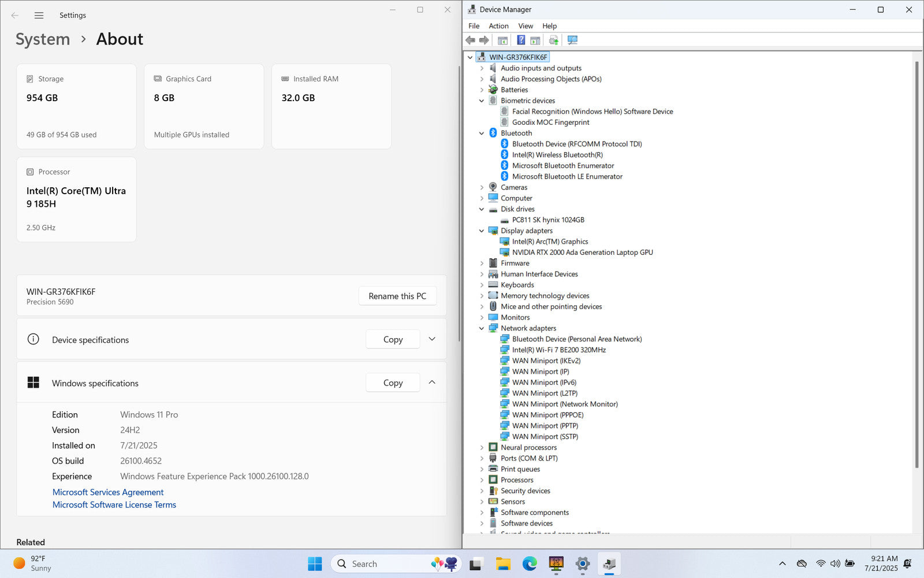Viewport: 924px width, 578px height.
Task: Open the weather widget showing 92°F Sunny
Action: tap(33, 564)
